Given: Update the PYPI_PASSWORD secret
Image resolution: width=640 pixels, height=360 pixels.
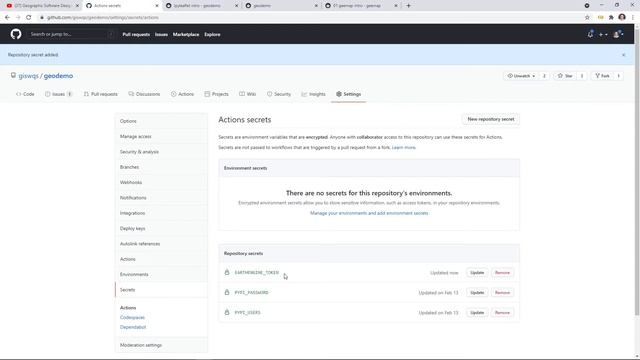Looking at the screenshot, I should 477,293.
